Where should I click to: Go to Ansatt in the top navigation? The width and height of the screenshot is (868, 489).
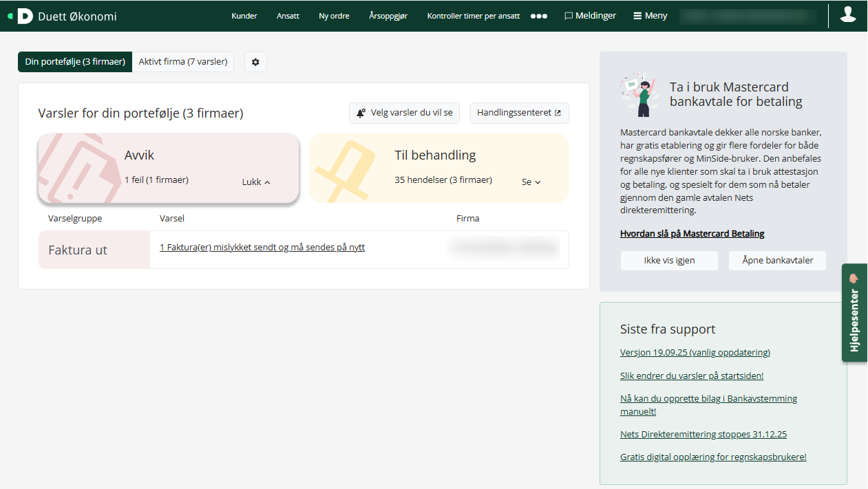(x=288, y=16)
